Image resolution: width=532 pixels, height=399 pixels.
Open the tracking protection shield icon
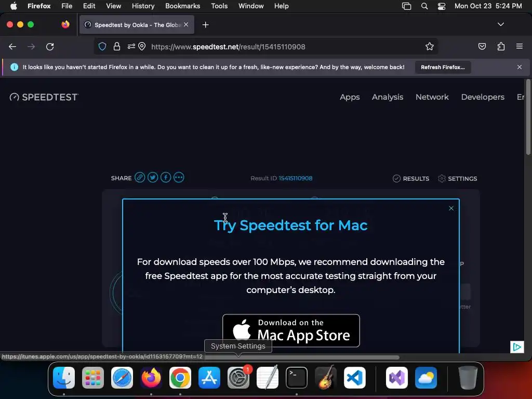tap(102, 46)
